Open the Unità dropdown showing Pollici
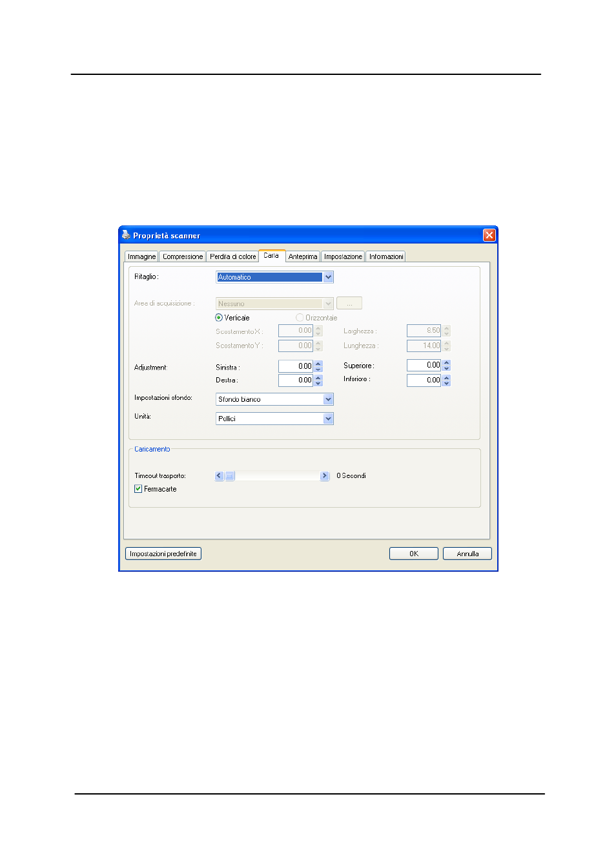The height and width of the screenshot is (863, 616). (x=328, y=419)
